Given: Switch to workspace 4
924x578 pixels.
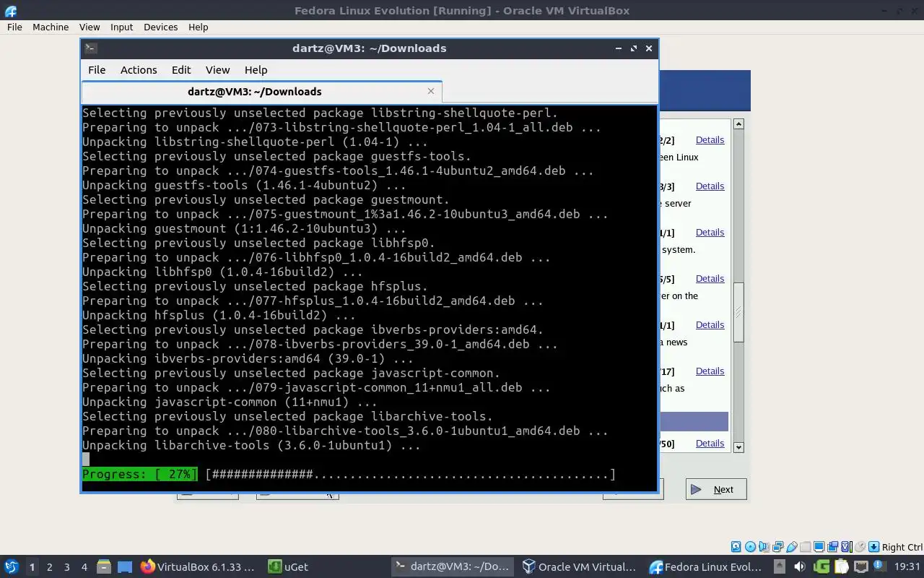Looking at the screenshot, I should click(84, 567).
